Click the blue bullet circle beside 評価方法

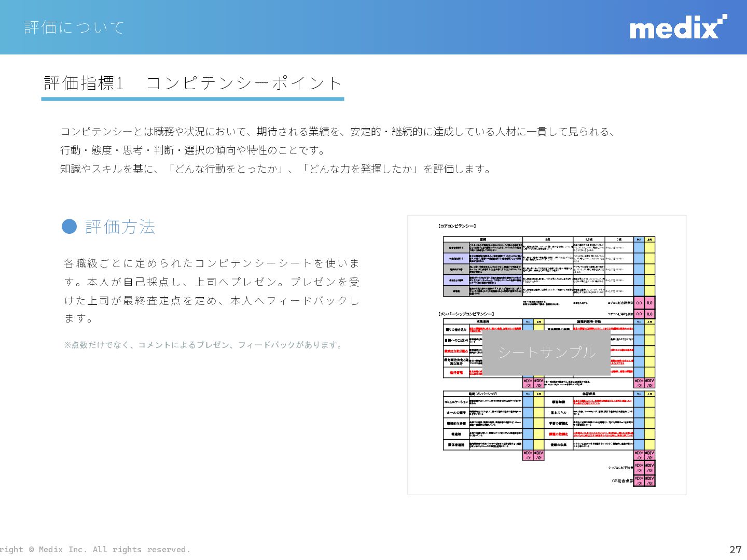69,227
